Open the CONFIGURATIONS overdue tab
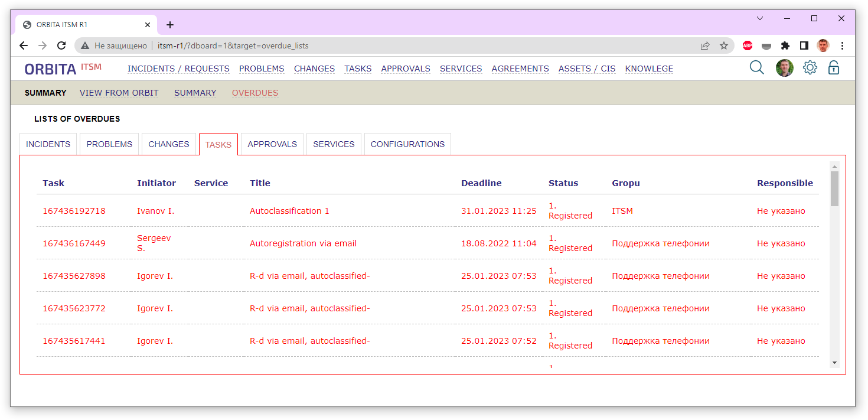This screenshot has width=868, height=420. pos(407,144)
